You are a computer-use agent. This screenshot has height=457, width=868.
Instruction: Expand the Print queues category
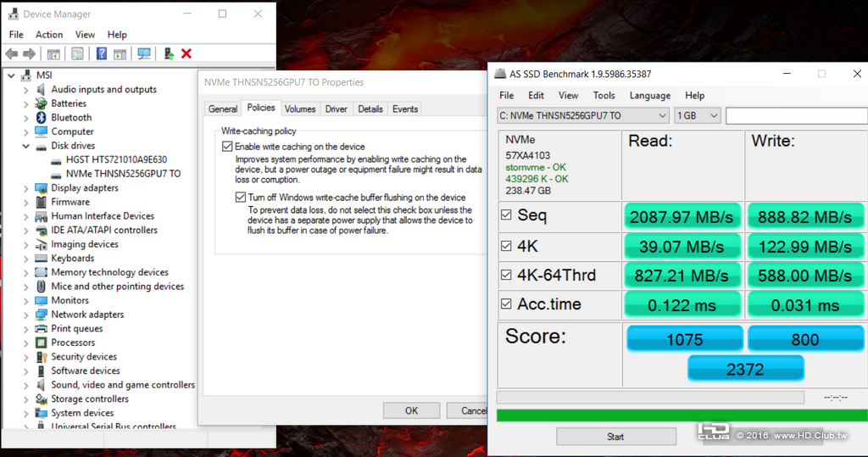point(25,329)
